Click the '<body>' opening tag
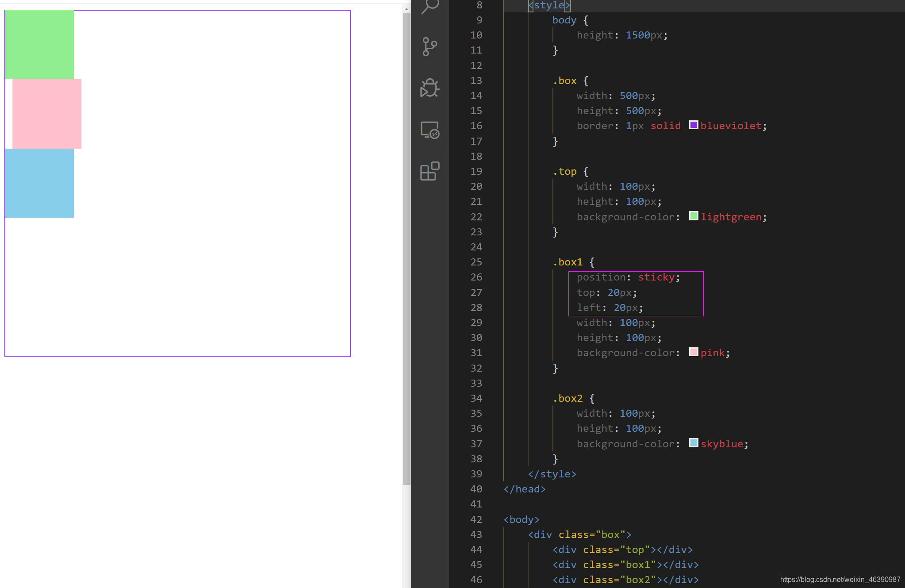Viewport: 905px width, 588px height. point(522,519)
